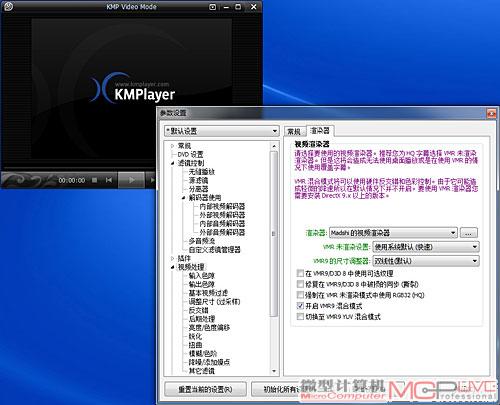Click the large Play button in KMPlayer
The height and width of the screenshot is (405, 500).
pos(131,180)
